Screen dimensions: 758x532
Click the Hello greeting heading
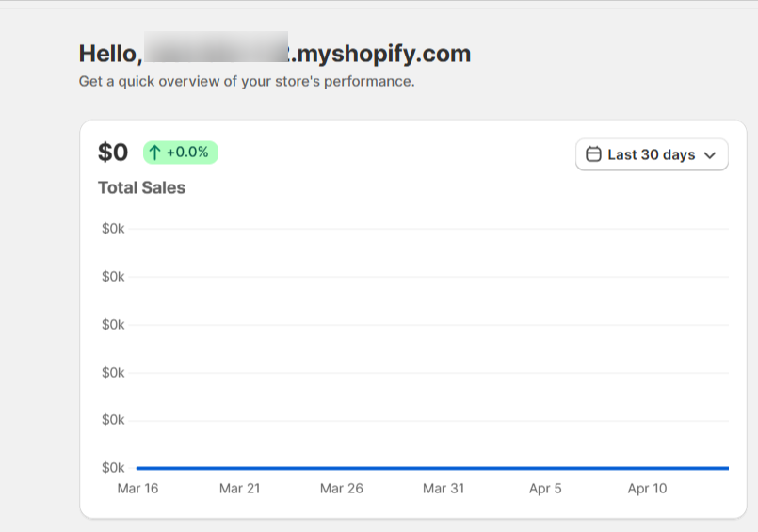point(110,54)
